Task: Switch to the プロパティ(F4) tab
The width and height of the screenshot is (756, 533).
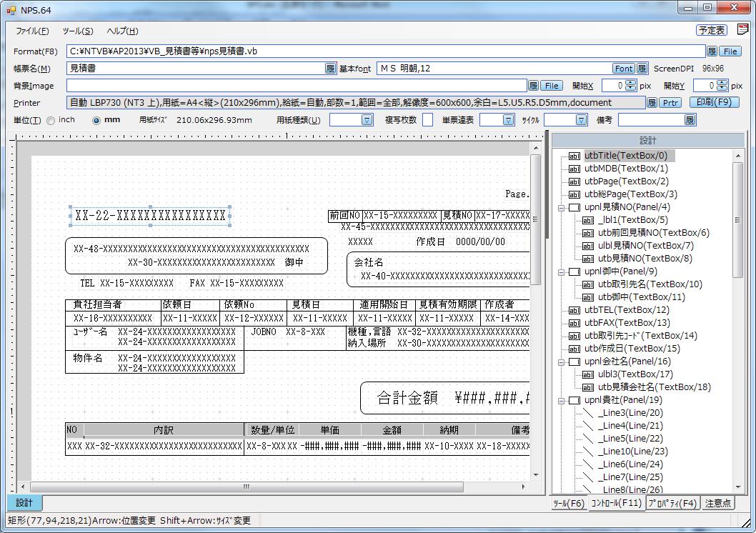Action: pos(672,503)
